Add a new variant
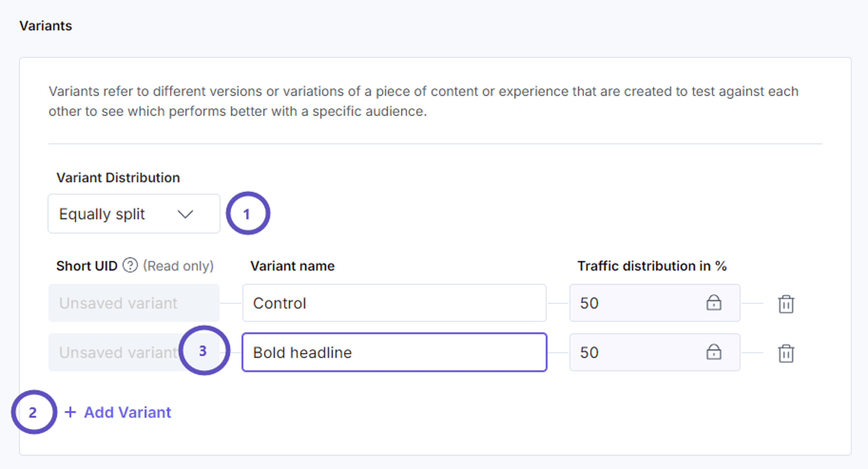Viewport: 868px width, 469px height. pyautogui.click(x=118, y=413)
